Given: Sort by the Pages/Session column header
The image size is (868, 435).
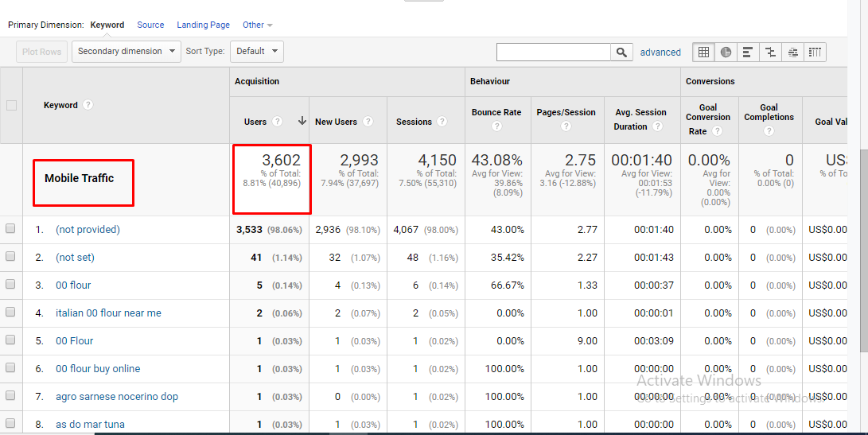Looking at the screenshot, I should [566, 112].
